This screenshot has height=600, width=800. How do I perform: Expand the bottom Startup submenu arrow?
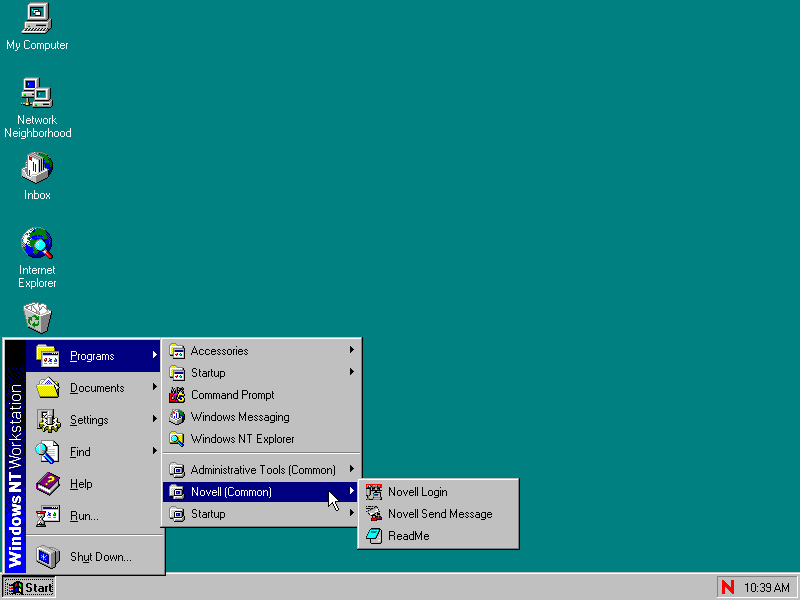point(352,512)
